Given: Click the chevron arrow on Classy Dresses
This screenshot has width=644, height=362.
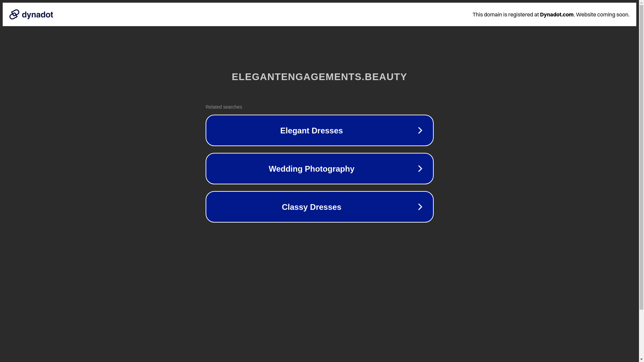Looking at the screenshot, I should pos(420,207).
